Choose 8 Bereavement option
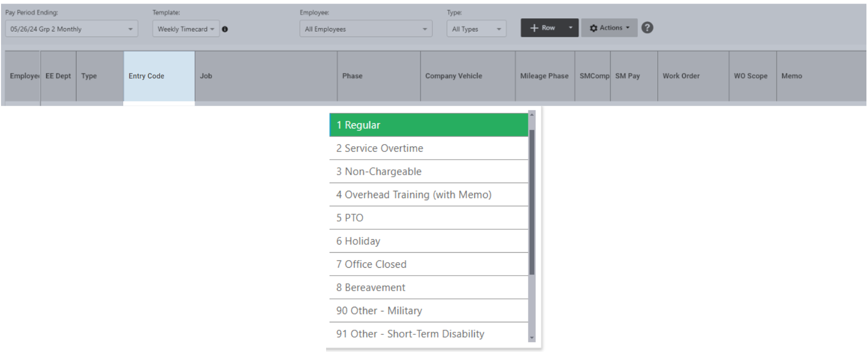The image size is (868, 352). point(429,288)
